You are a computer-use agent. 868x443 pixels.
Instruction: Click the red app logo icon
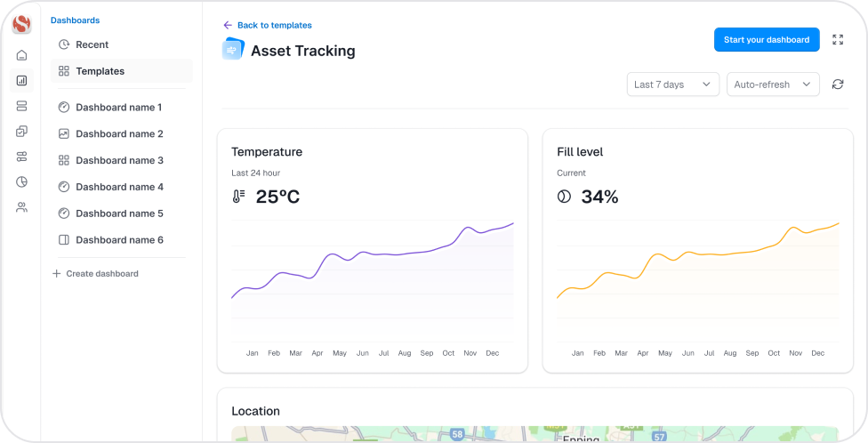(21, 24)
